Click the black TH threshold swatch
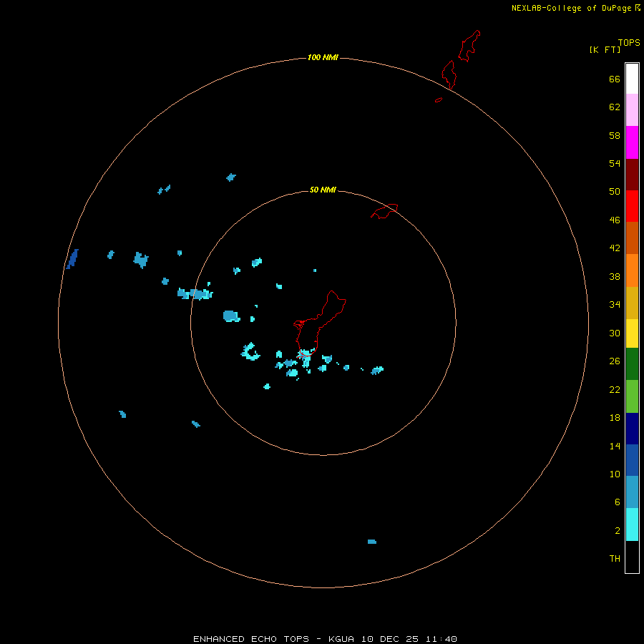 point(632,557)
